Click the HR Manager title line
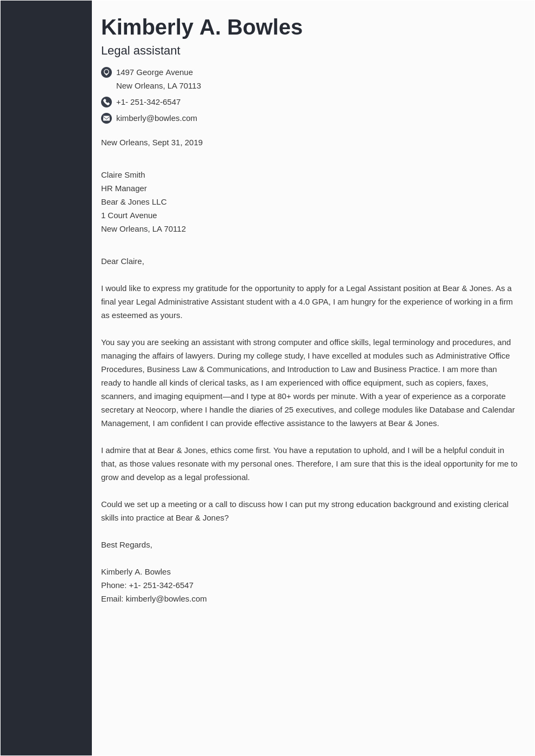The width and height of the screenshot is (535, 756). tap(124, 188)
